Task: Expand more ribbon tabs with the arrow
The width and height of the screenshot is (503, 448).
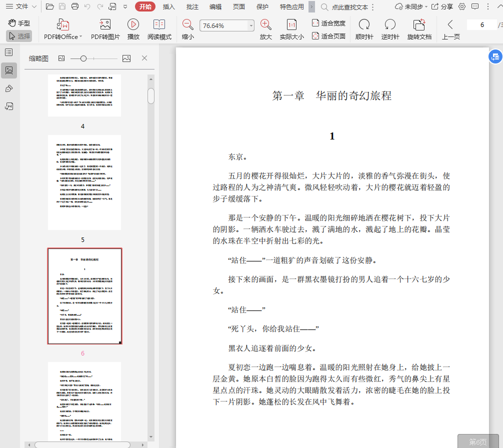Action: pos(311,6)
